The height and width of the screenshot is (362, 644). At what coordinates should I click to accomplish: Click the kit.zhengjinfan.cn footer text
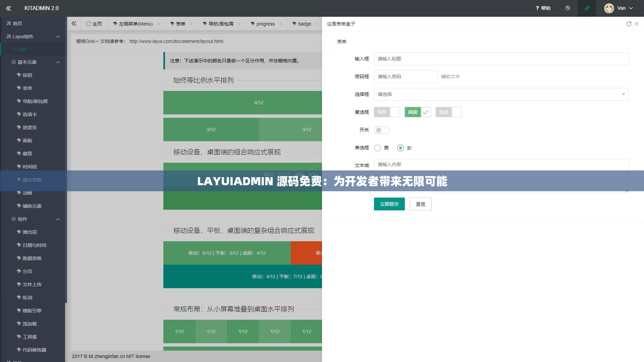click(107, 356)
